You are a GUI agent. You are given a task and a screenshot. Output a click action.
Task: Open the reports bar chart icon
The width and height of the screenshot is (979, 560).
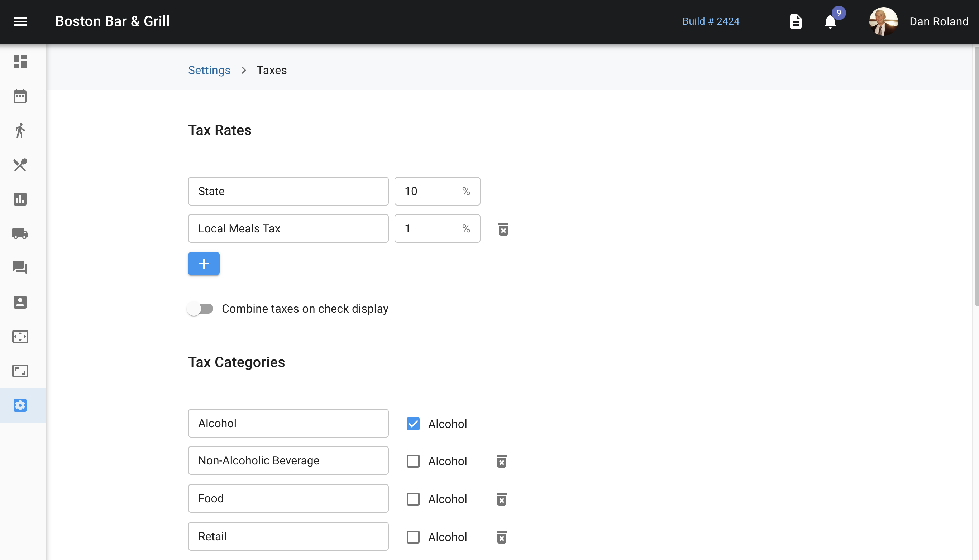tap(20, 199)
